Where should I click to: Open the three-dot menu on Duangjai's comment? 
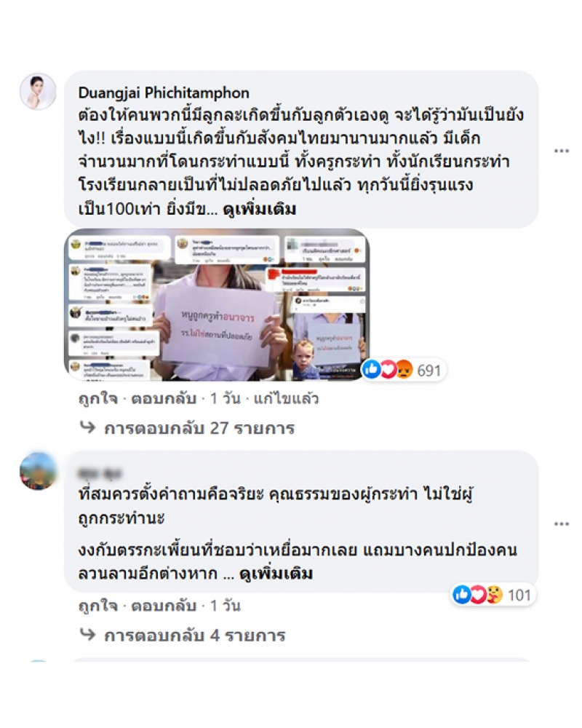(561, 151)
